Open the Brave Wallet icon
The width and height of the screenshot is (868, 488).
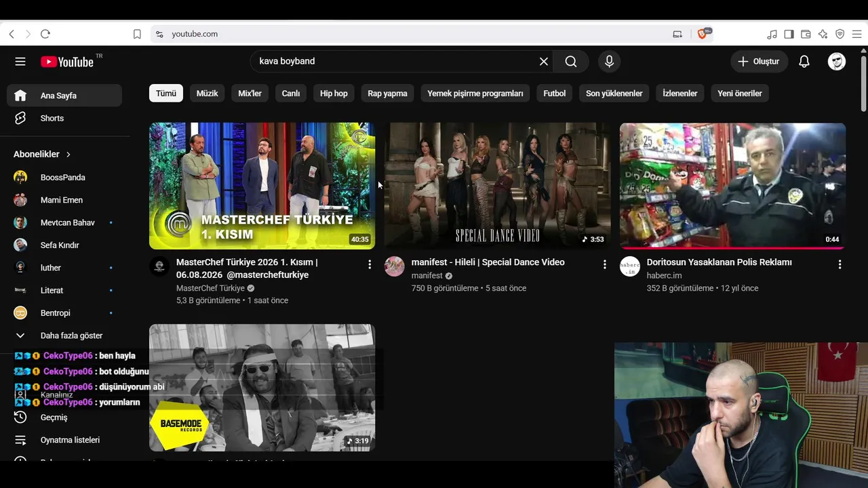pyautogui.click(x=806, y=34)
